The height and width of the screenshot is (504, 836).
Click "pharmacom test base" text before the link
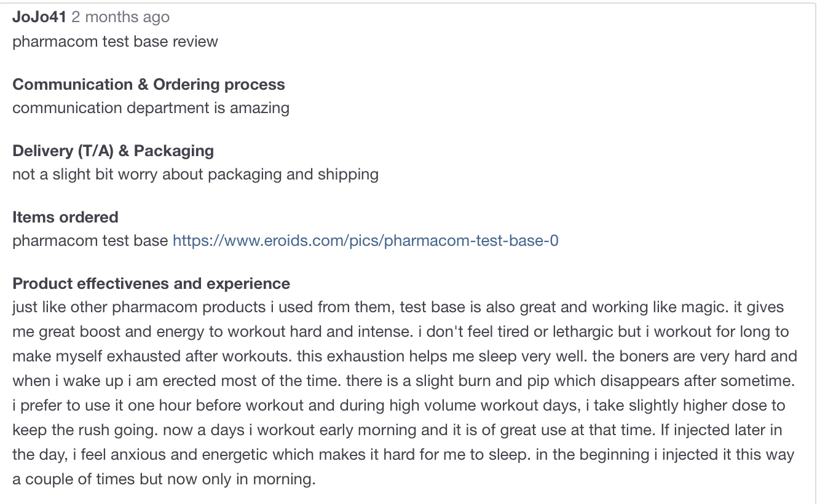(90, 240)
